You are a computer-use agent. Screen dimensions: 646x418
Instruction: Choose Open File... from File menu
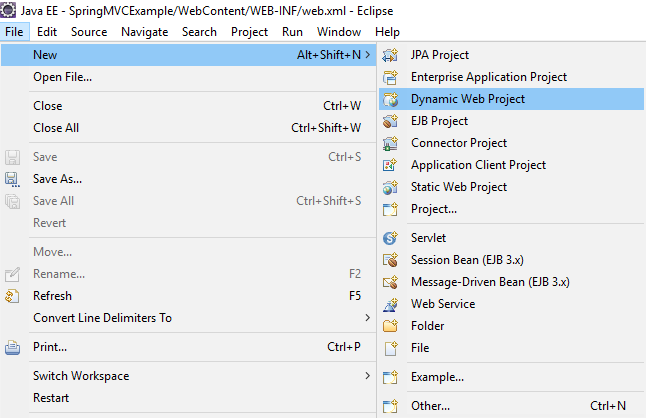pyautogui.click(x=188, y=77)
